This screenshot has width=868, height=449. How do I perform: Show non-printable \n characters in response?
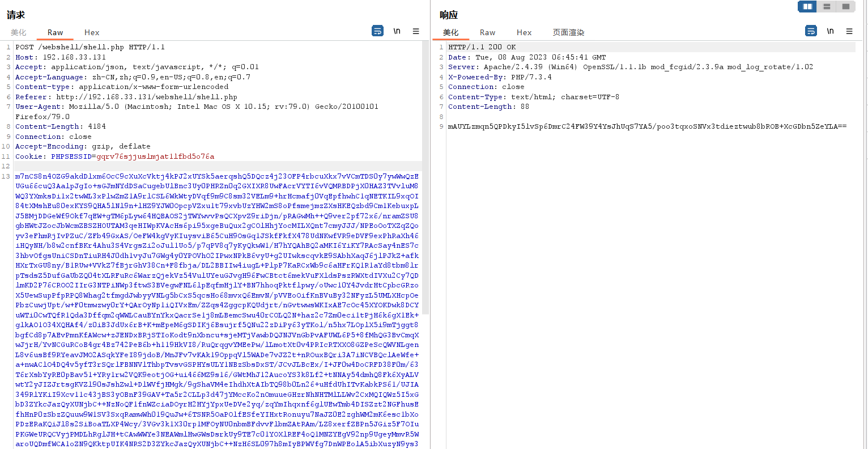click(x=830, y=31)
